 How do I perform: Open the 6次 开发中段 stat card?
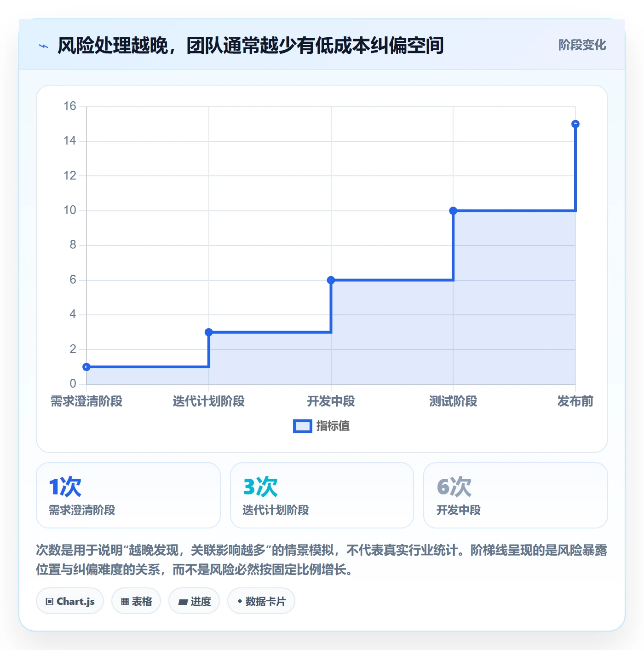(516, 495)
